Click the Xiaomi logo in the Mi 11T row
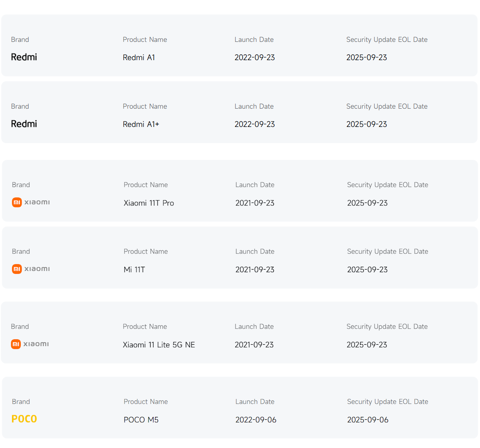The image size is (480, 448). coord(31,269)
